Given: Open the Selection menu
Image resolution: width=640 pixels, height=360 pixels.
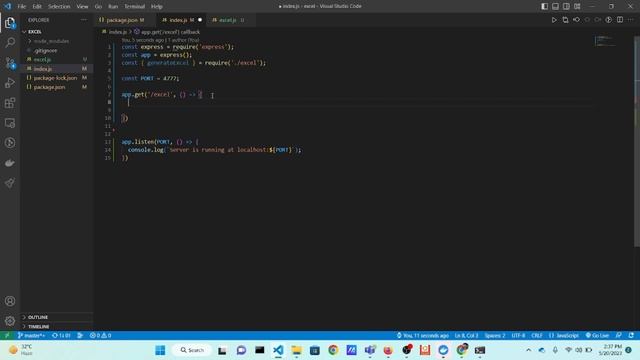Looking at the screenshot, I should point(59,7).
